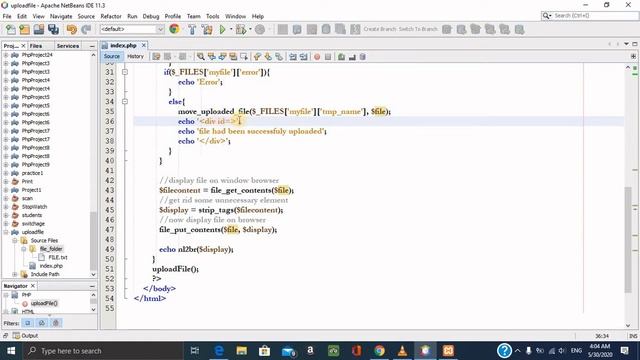Collapse code fold at line 34
The image size is (640, 360).
coord(125,102)
